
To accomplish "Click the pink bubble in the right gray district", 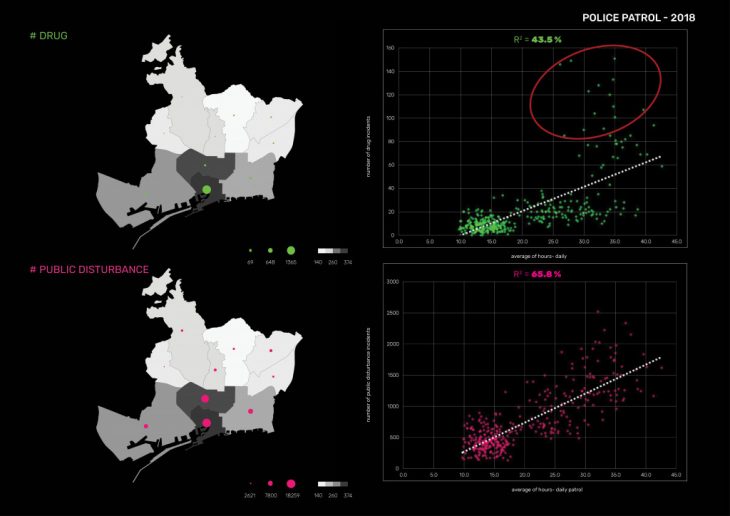I will (251, 412).
